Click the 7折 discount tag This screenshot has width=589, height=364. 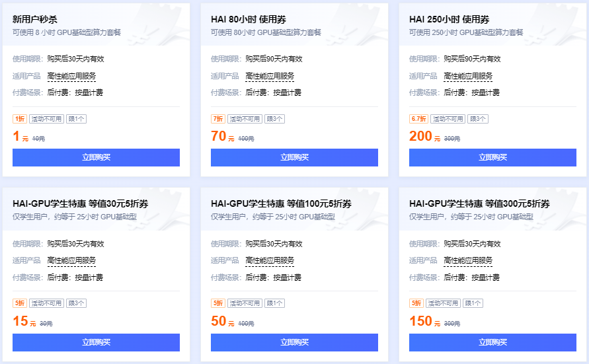click(x=218, y=119)
